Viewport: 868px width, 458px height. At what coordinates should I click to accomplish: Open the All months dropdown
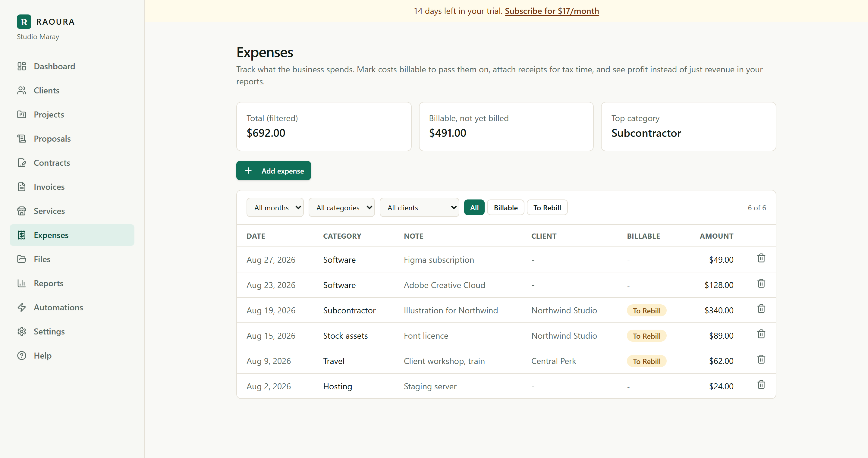[275, 207]
